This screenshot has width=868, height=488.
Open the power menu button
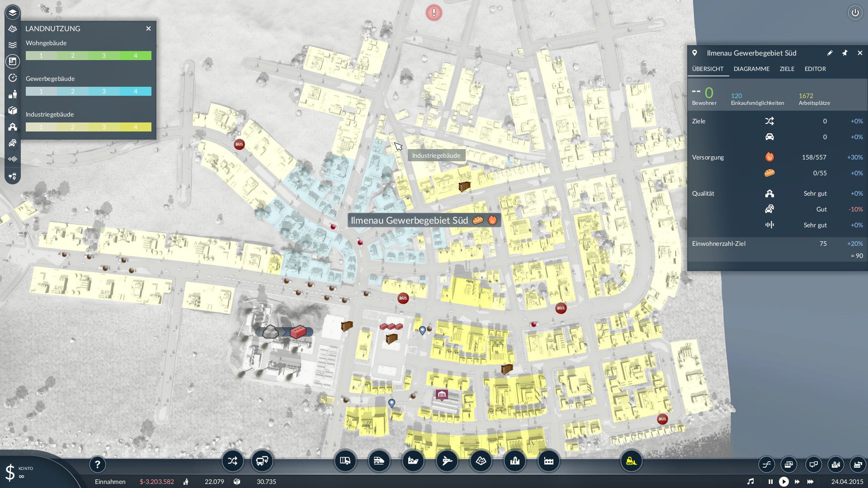coord(855,13)
